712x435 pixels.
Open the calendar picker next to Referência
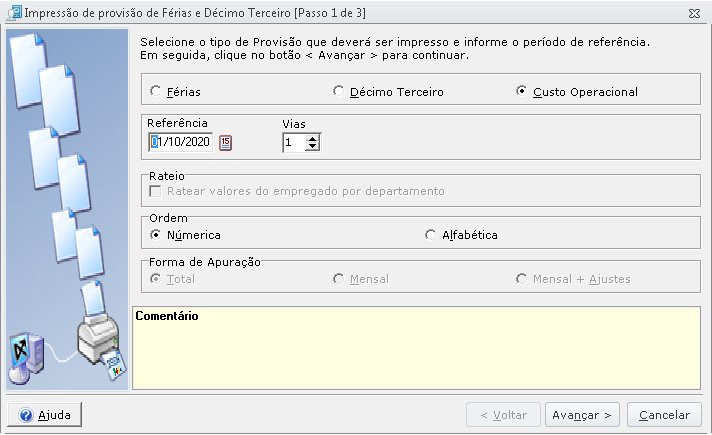226,143
